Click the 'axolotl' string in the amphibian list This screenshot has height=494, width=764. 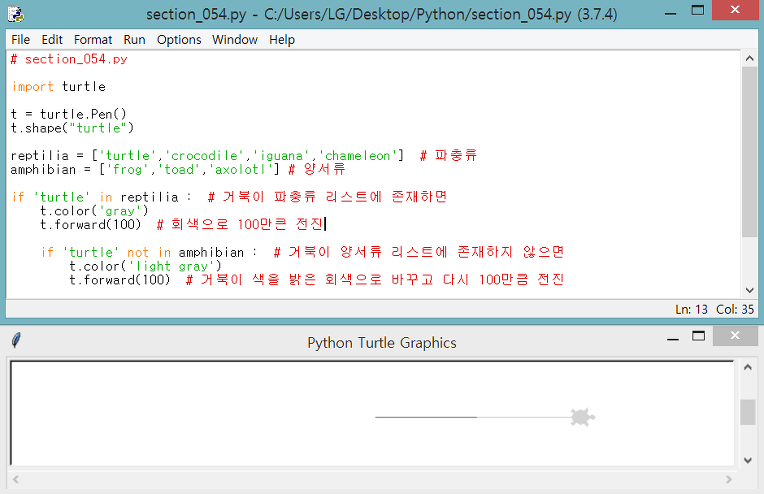click(x=241, y=170)
